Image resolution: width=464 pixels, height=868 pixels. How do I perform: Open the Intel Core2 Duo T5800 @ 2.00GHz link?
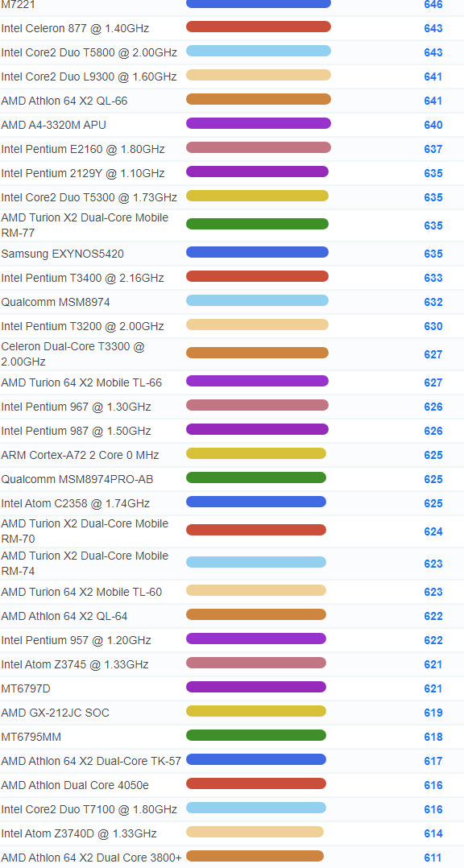pyautogui.click(x=89, y=52)
